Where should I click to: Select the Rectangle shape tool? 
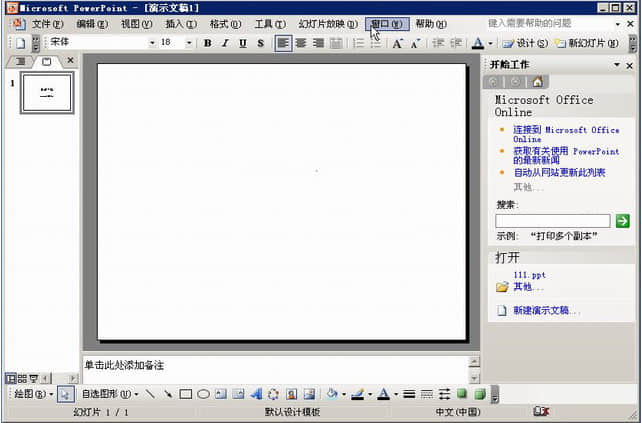(x=185, y=394)
